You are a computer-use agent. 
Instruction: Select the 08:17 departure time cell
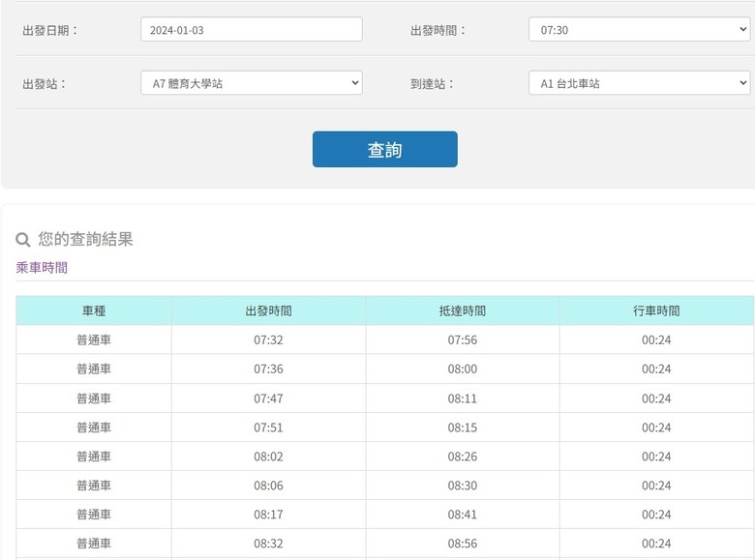(268, 515)
